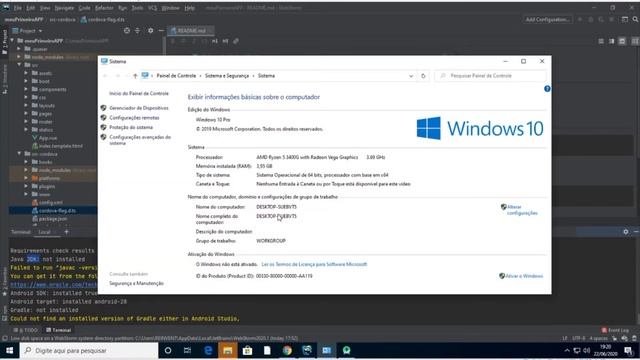
Task: Click the Sistema window up-arrow navigation button
Action: [135, 76]
